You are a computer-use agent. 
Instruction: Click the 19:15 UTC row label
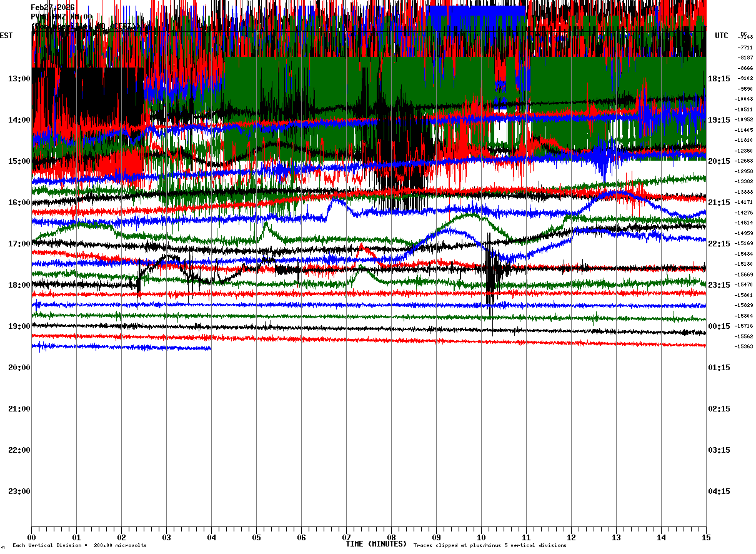tap(719, 120)
